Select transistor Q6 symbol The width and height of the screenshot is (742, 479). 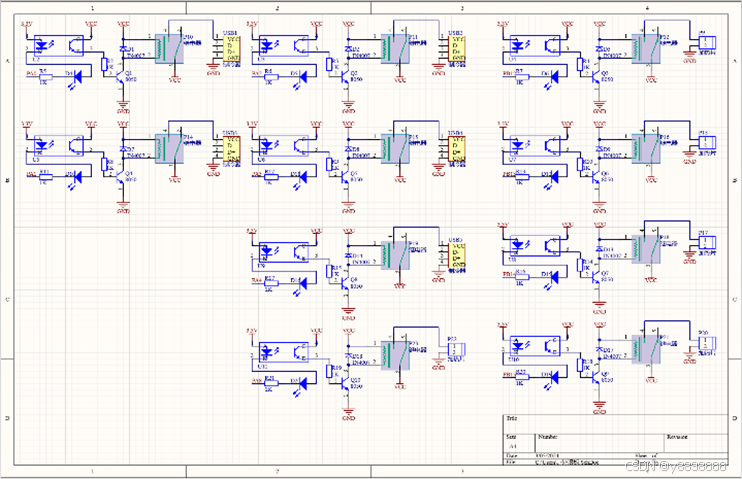point(597,177)
